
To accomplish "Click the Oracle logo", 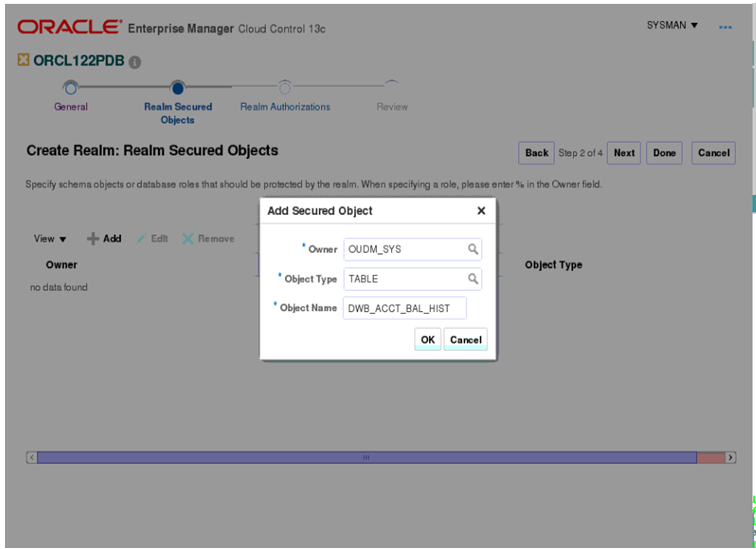I will (69, 27).
